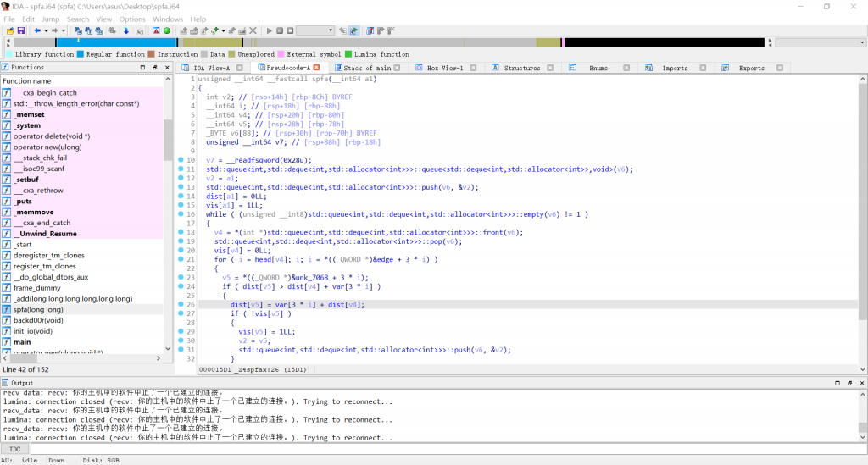
Task: Click the pseudocode vertical scrollbar
Action: click(x=862, y=224)
